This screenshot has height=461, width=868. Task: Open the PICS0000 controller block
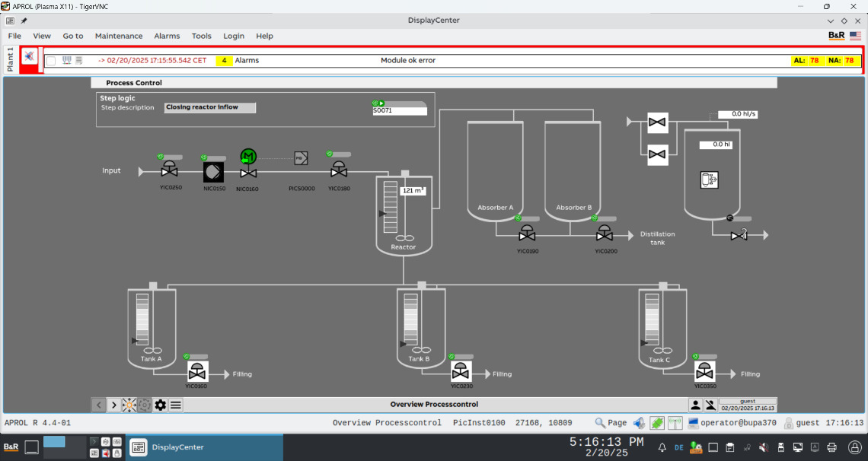pos(301,158)
